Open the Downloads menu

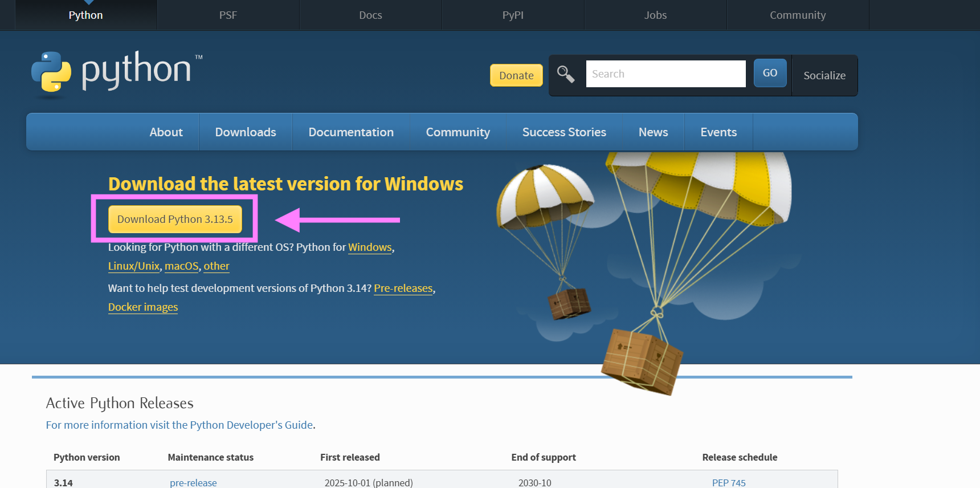246,132
